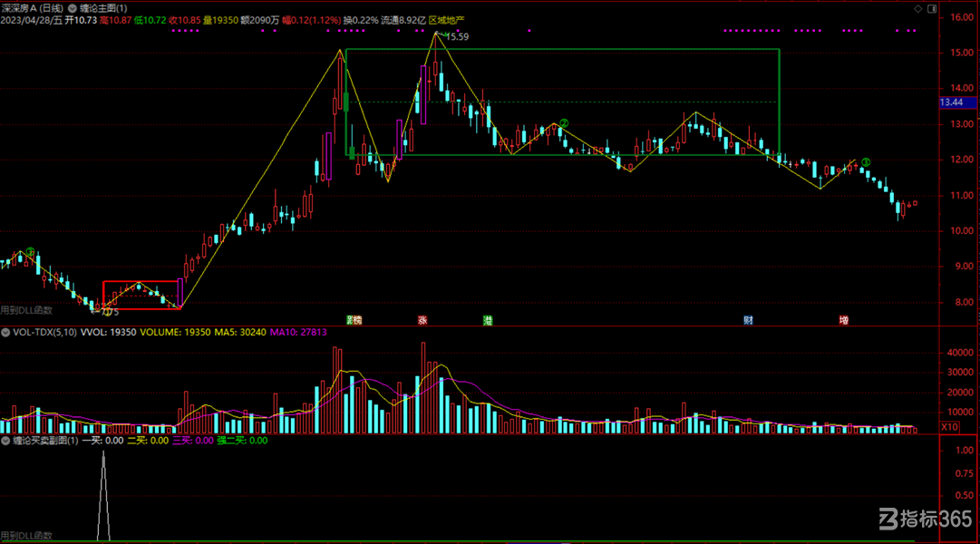Click the 流通8.92亿 float readout
This screenshot has height=544, width=980.
[x=403, y=20]
